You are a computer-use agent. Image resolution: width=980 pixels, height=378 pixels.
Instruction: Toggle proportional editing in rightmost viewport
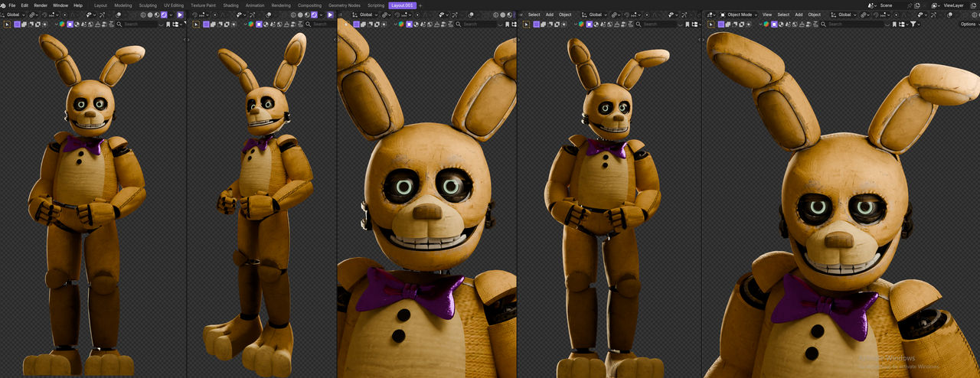tap(896, 15)
